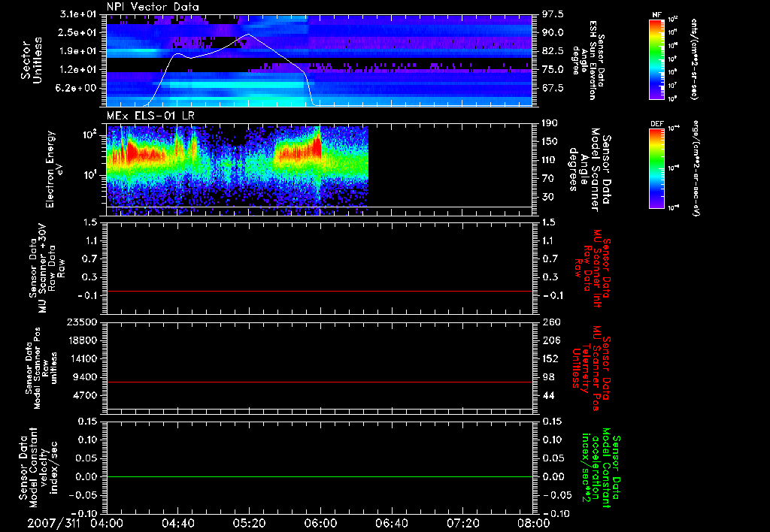Click the green line in the velocity panel

[x=320, y=476]
